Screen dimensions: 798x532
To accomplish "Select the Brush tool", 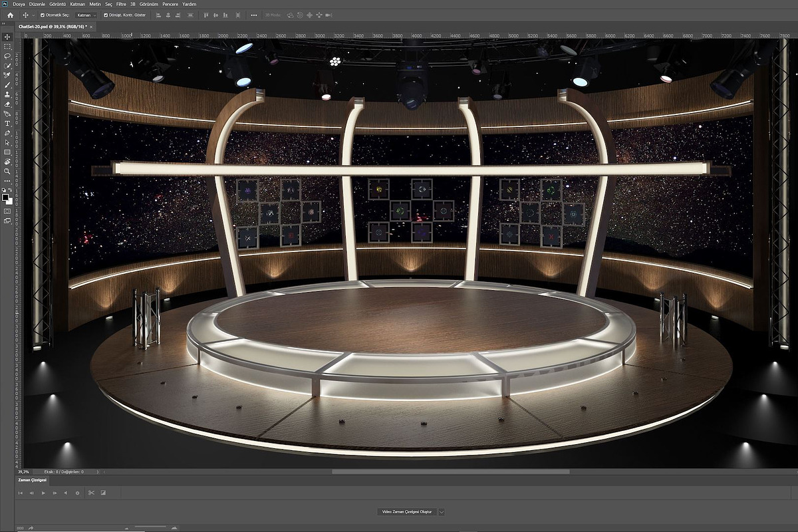I will (7, 85).
